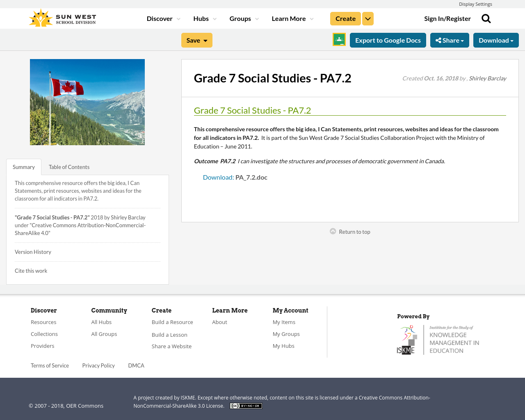
Task: Click the share icon inside the Share button
Action: (439, 39)
